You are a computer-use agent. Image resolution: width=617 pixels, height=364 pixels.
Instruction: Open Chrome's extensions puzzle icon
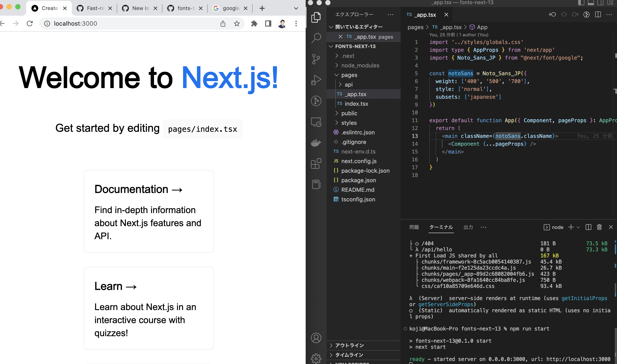click(x=254, y=23)
